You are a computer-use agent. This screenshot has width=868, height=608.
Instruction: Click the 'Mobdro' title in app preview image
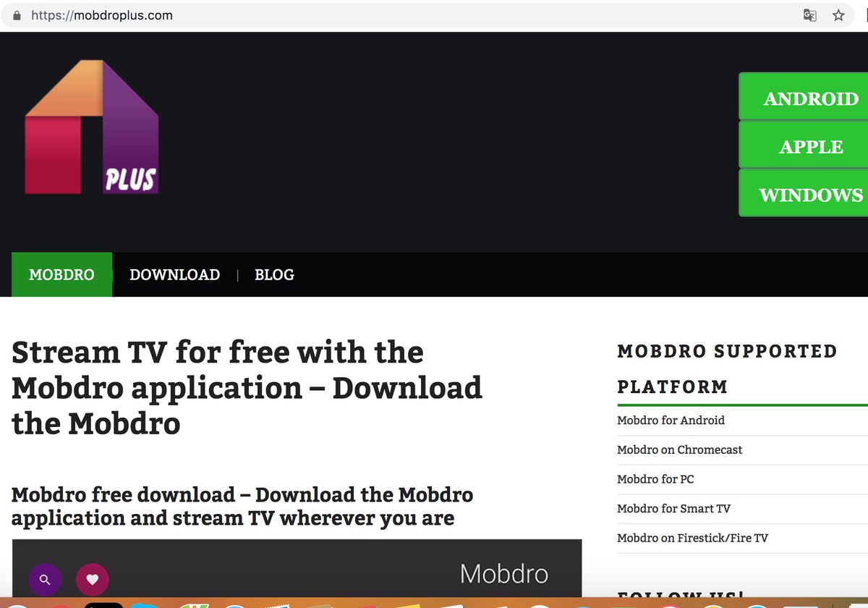[504, 575]
